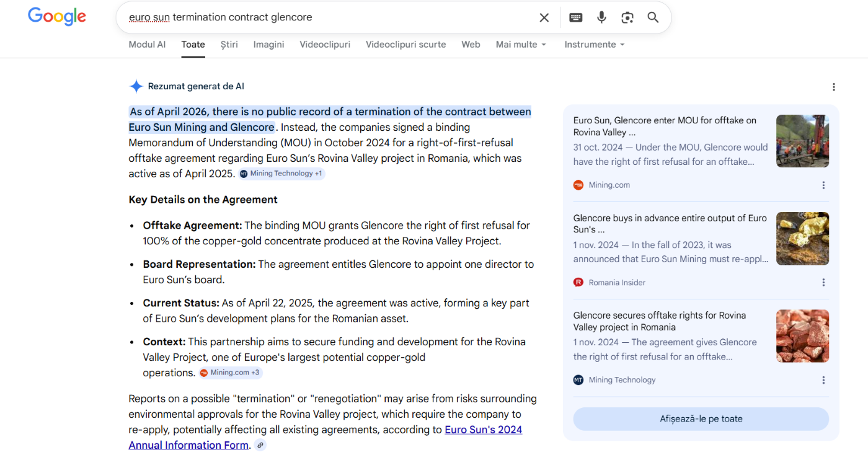The image size is (868, 455).
Task: Open Euro Sun's 2024 Annual Information Form link
Action: 483,429
